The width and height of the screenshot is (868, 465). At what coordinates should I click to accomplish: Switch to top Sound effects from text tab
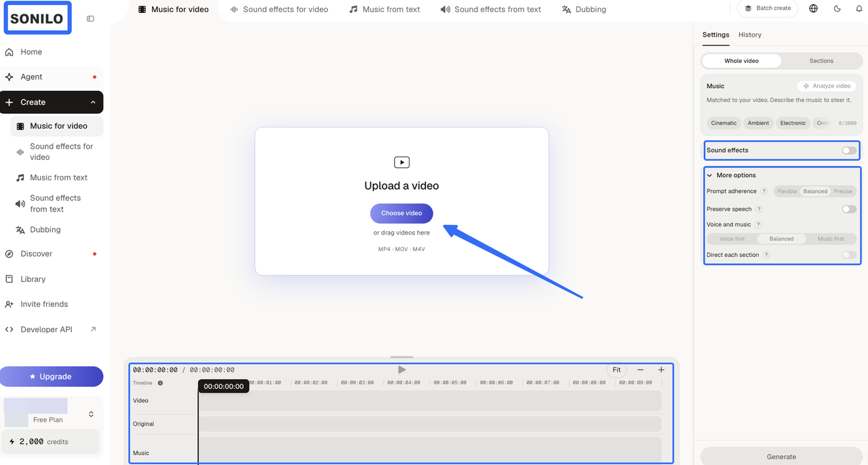491,9
